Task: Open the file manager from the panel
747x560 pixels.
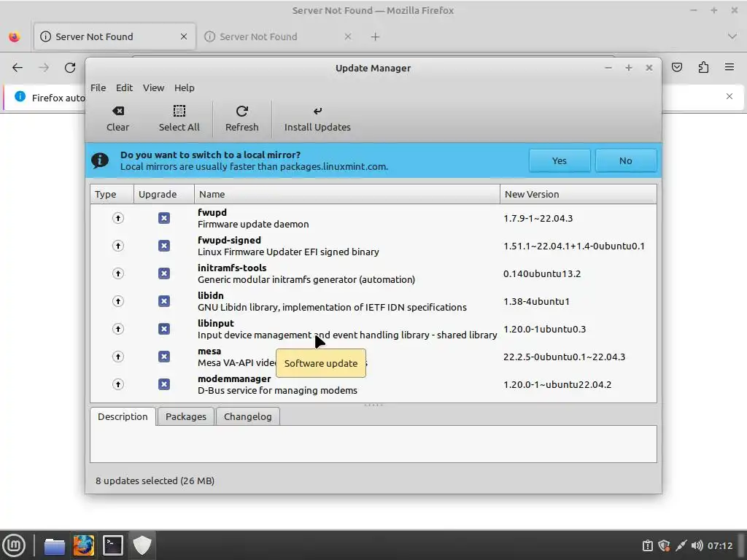Action: pos(54,545)
